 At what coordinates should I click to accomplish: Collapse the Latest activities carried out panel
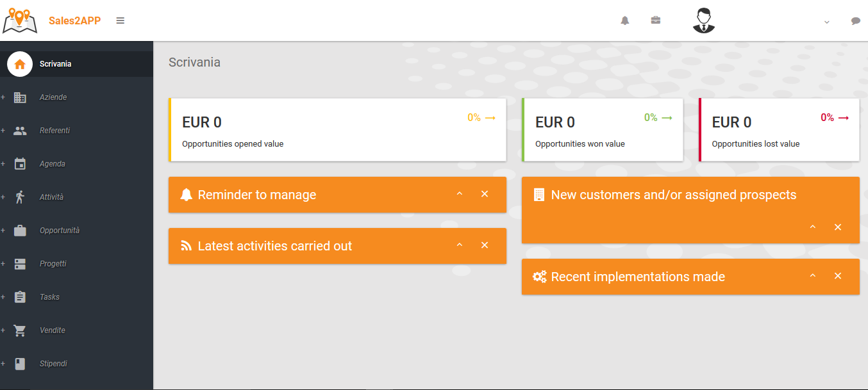pos(459,245)
